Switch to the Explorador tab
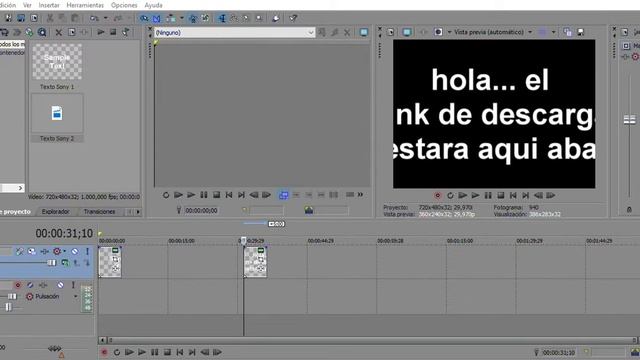Screen dimensions: 640x360 point(56,211)
